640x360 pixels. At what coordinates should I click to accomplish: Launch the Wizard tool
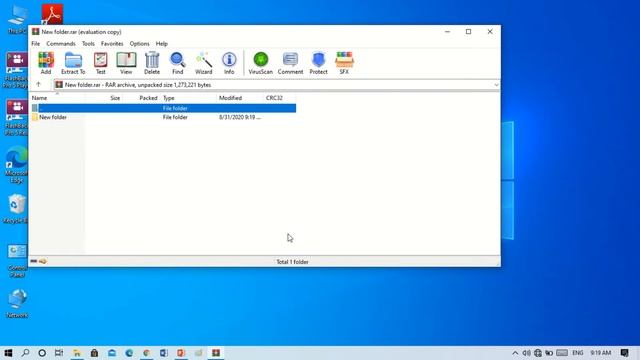(x=203, y=63)
